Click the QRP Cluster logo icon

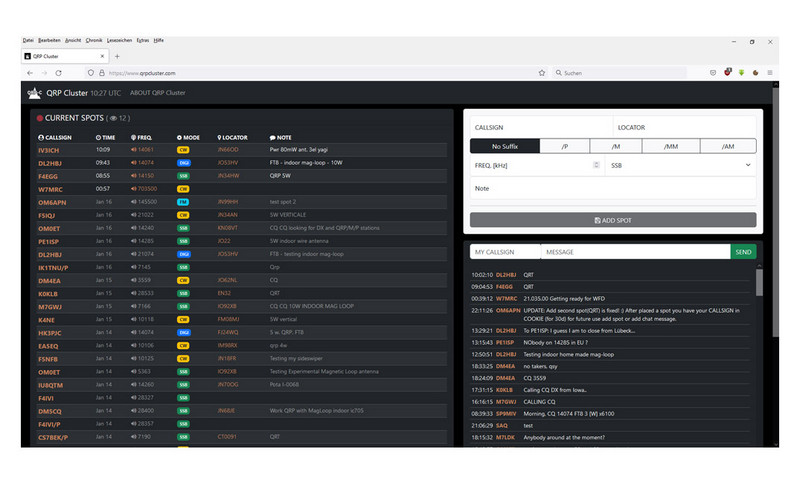click(x=34, y=93)
